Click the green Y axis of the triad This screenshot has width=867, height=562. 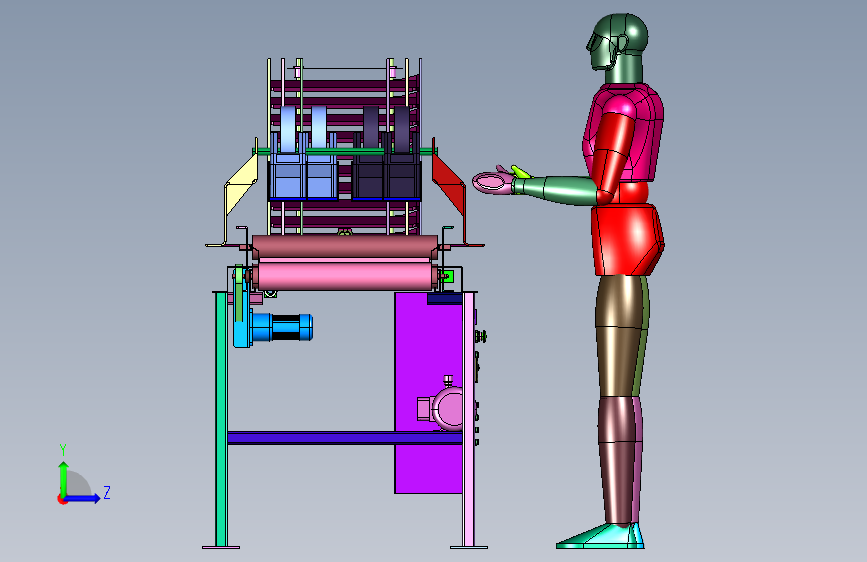pos(63,478)
